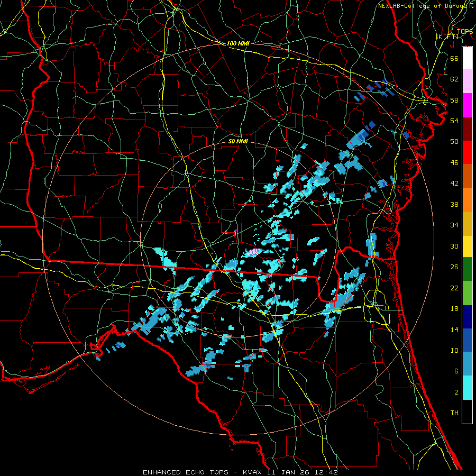Image resolution: width=476 pixels, height=476 pixels.
Task: Click the orange swatch between 38 and 42
Action: pos(467,199)
